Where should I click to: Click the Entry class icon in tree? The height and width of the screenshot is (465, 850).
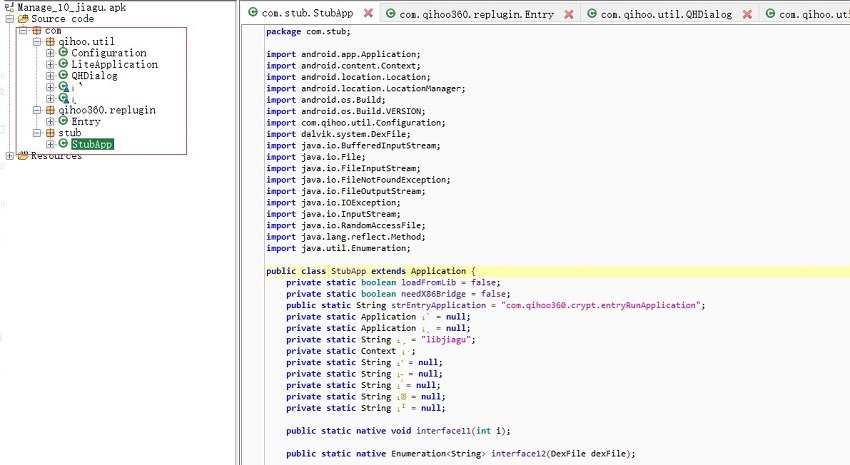tap(63, 121)
